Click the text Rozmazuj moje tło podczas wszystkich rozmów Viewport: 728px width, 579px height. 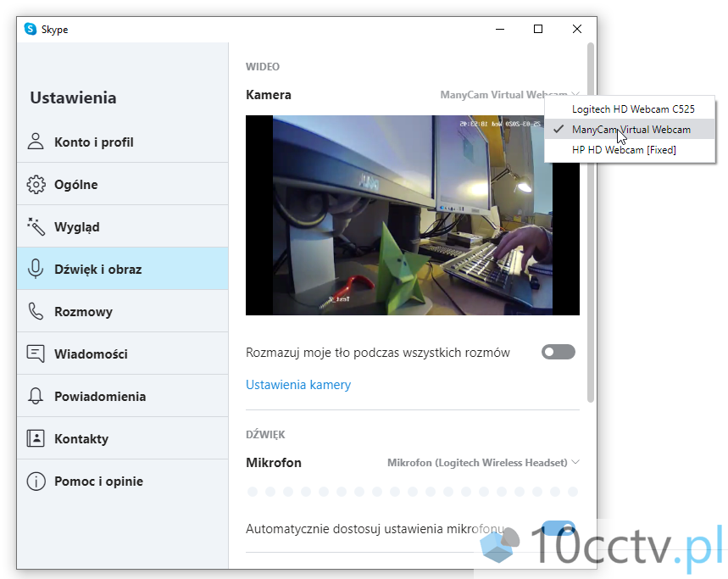click(x=378, y=353)
